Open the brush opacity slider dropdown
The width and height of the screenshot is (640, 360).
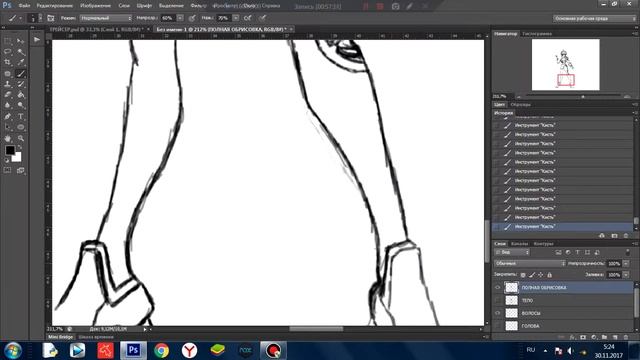point(180,18)
